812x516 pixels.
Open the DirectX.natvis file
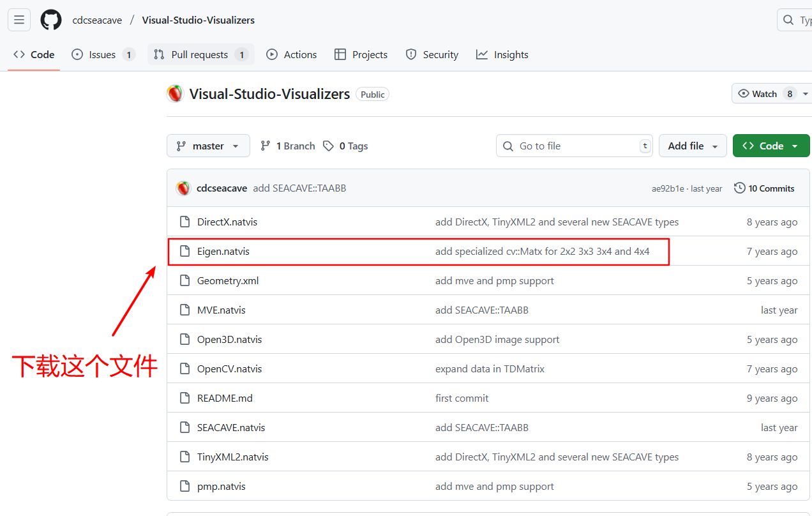(227, 222)
